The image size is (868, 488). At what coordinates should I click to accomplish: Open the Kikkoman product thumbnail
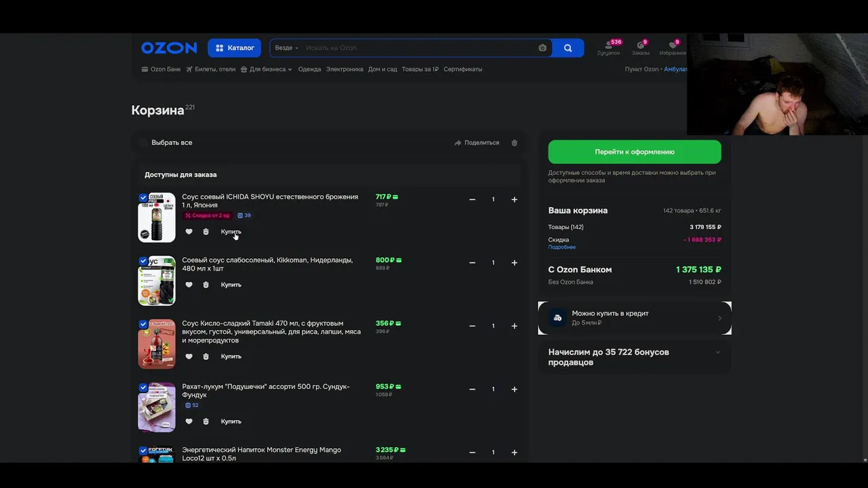point(157,281)
